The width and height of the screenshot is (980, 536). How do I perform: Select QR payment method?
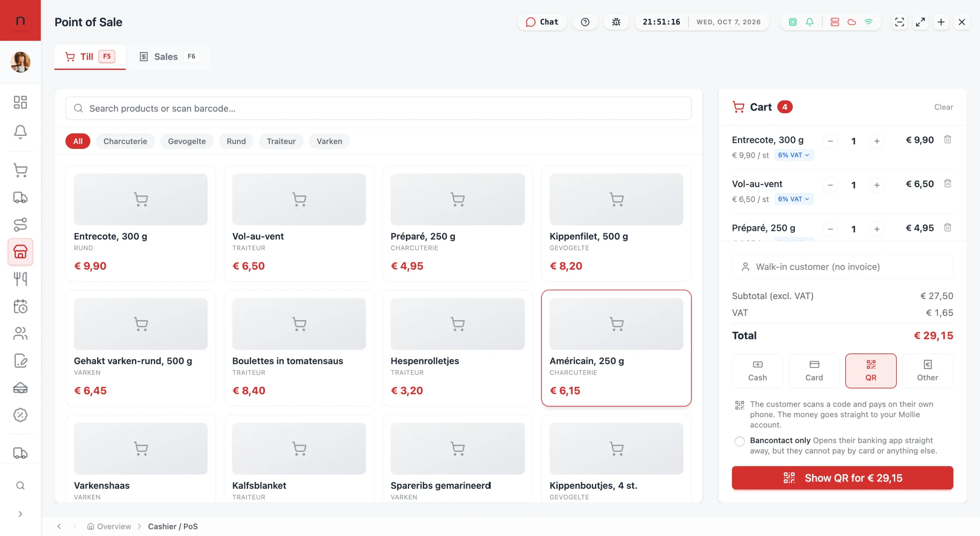pyautogui.click(x=870, y=371)
